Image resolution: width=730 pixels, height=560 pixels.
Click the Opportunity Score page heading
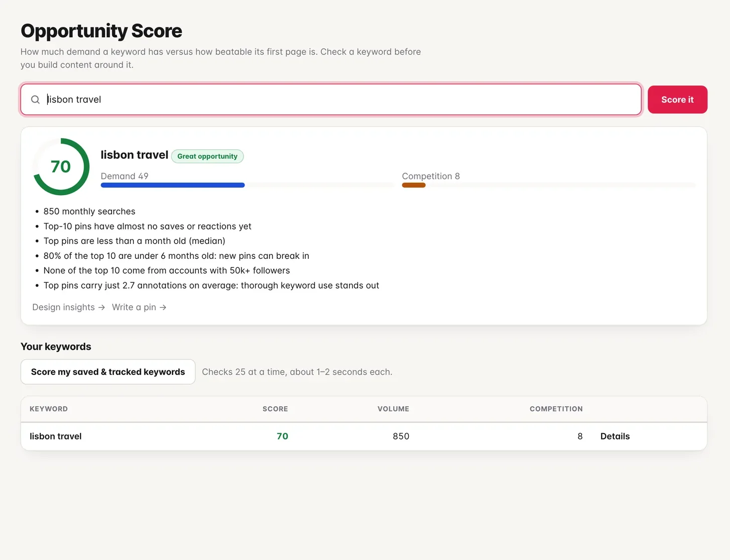102,31
